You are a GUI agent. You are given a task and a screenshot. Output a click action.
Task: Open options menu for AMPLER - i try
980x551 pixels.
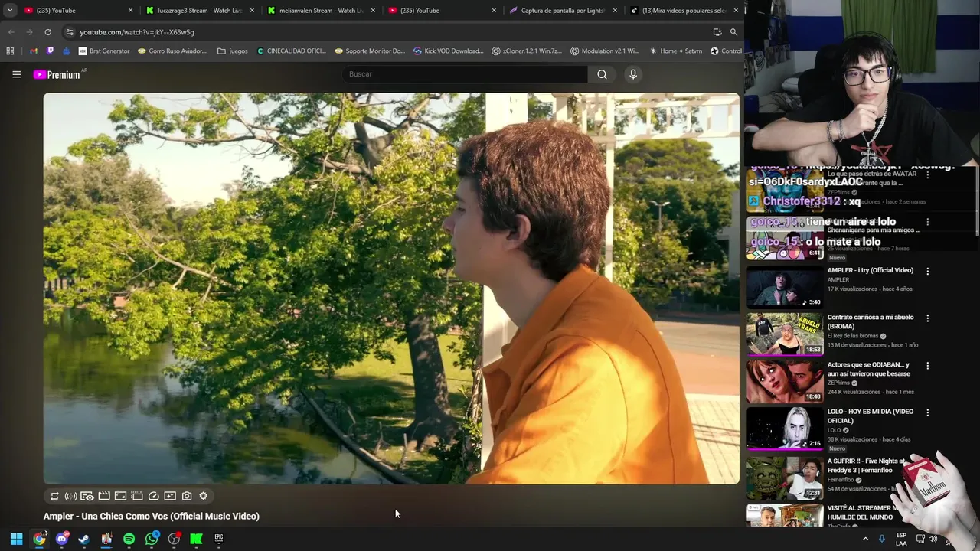[927, 271]
